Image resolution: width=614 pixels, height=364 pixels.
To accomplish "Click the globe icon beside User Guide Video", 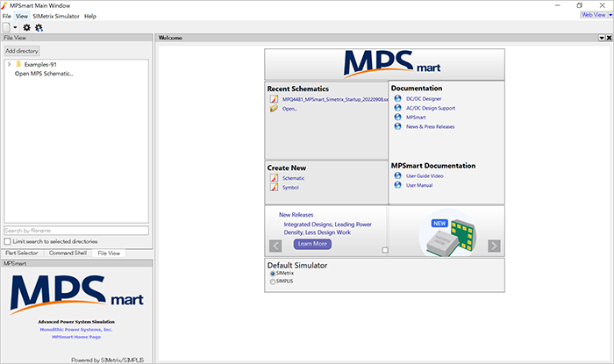I will 398,175.
